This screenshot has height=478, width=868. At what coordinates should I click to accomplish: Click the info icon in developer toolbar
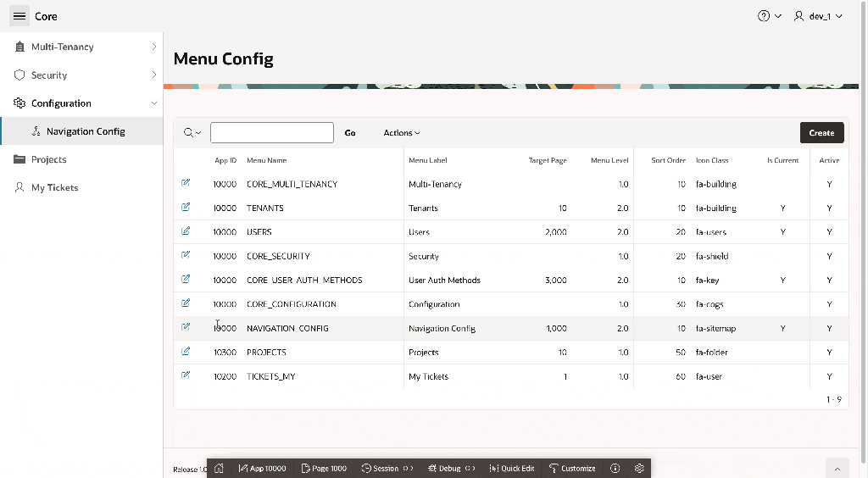(615, 468)
